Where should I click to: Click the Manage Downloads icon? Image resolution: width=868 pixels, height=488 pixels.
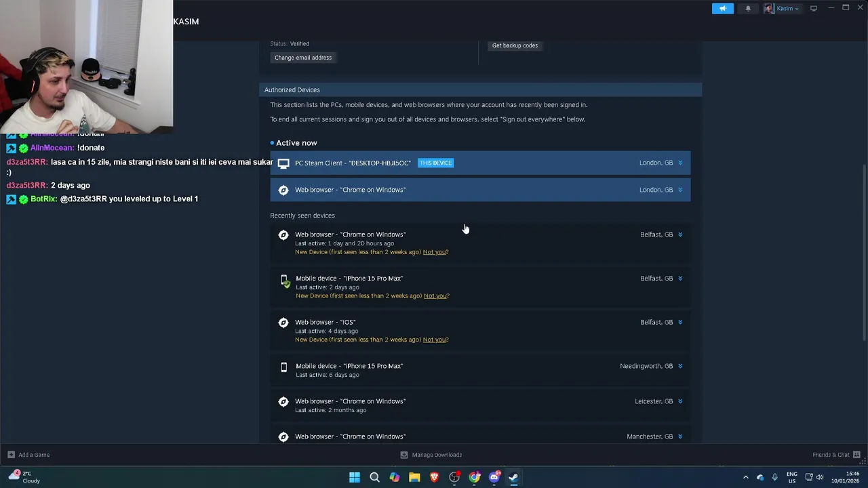404,455
